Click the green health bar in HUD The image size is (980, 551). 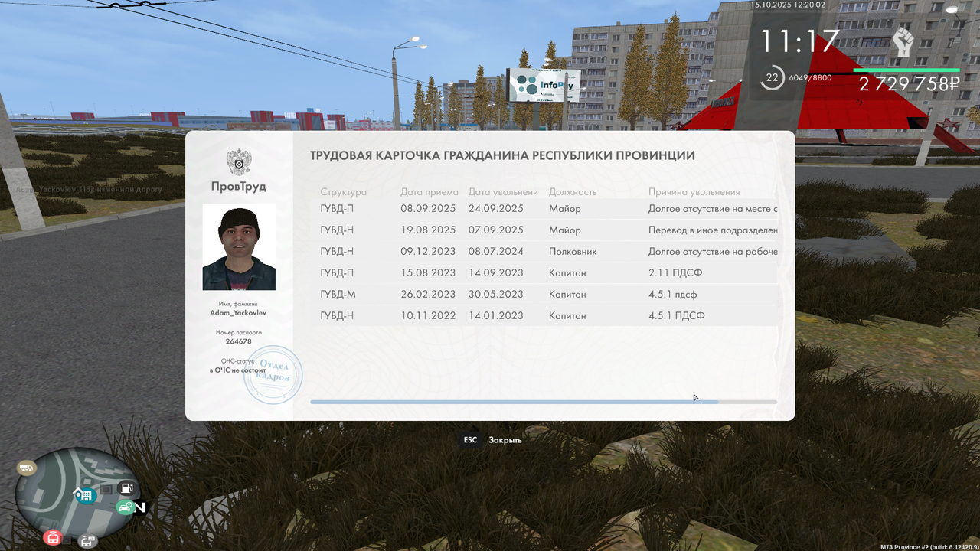coord(906,70)
